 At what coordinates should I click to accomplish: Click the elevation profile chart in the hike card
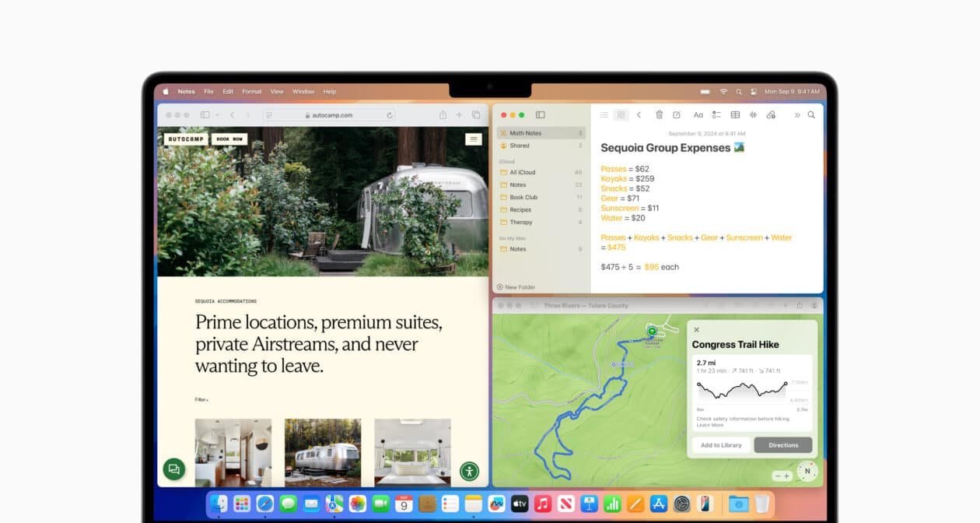click(749, 388)
